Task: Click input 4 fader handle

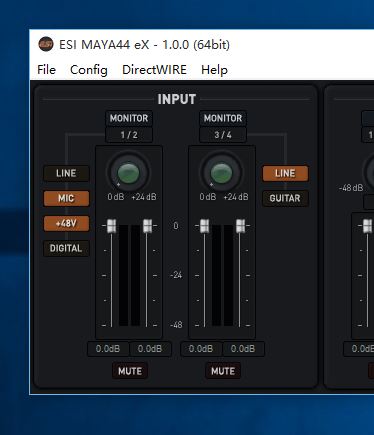Action: tap(240, 226)
